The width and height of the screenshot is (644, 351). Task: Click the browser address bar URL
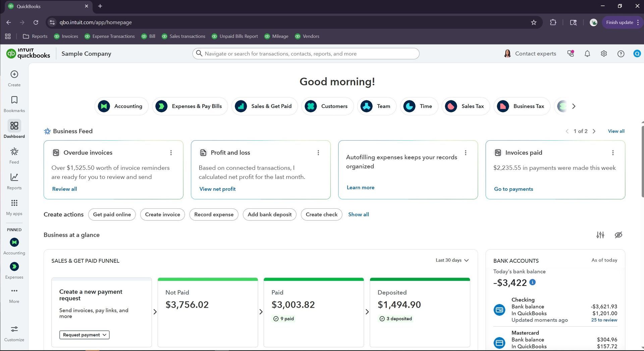pos(96,22)
